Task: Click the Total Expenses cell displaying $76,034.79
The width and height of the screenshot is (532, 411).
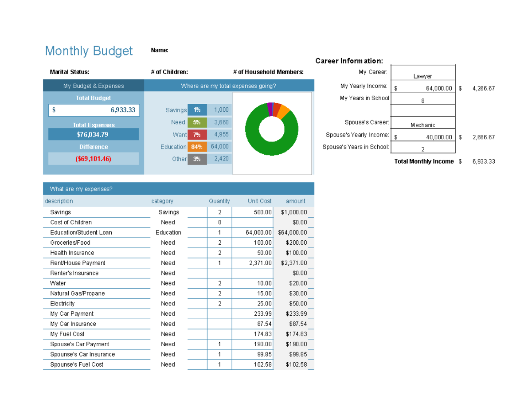Action: point(94,134)
